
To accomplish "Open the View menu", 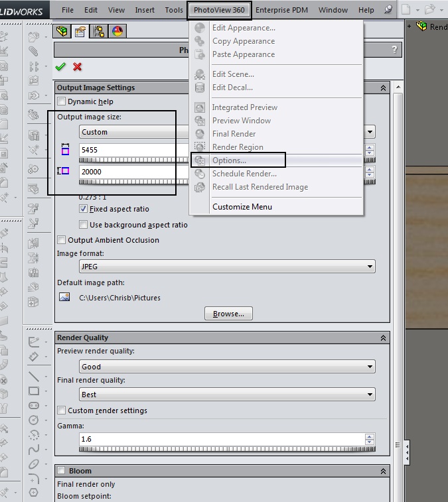I will click(116, 10).
